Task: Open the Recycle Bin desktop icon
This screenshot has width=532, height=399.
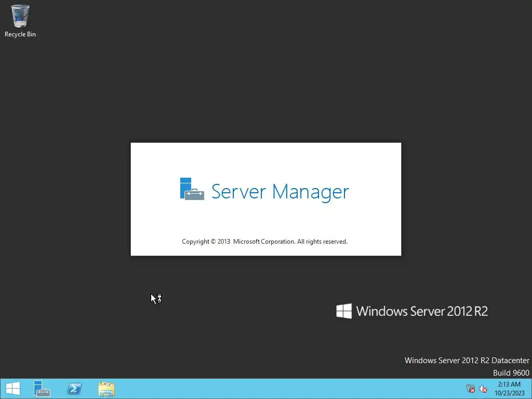Action: tap(20, 20)
